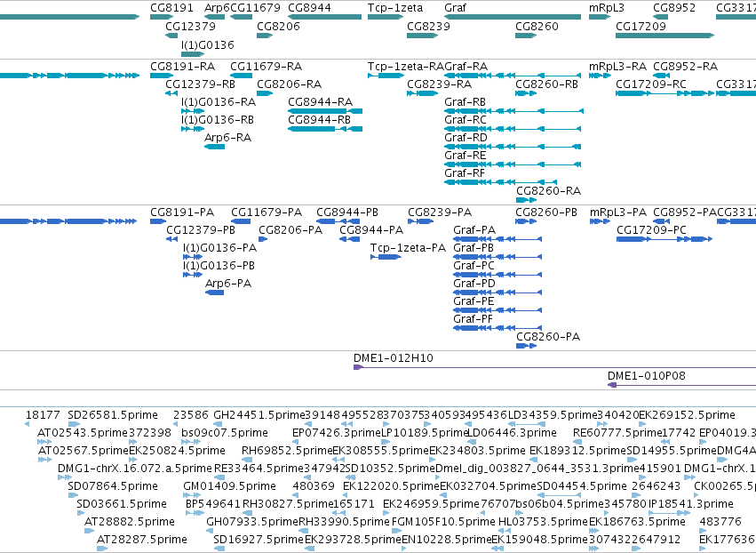756x553 pixels.
Task: Click EST GM01409.5prime
Action: (192, 495)
